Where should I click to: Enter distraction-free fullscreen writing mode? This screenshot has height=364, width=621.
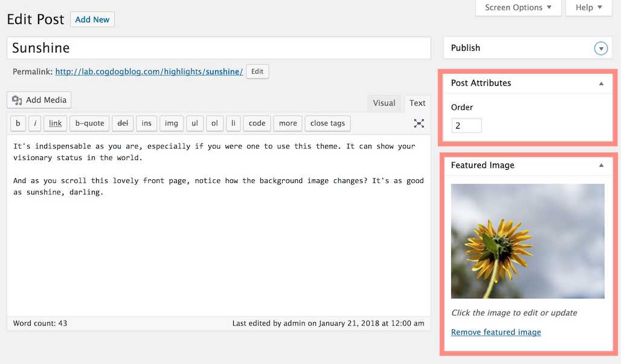coord(419,123)
